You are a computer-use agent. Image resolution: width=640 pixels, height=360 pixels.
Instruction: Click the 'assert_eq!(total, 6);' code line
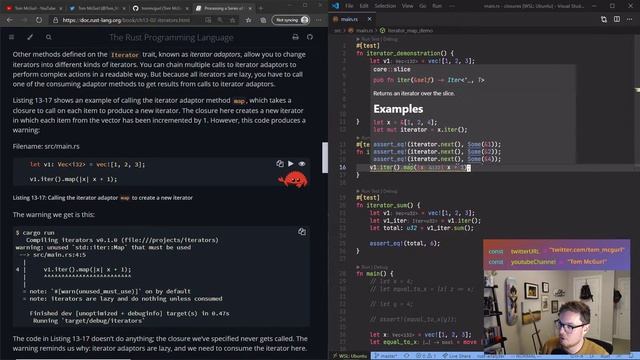pyautogui.click(x=404, y=243)
